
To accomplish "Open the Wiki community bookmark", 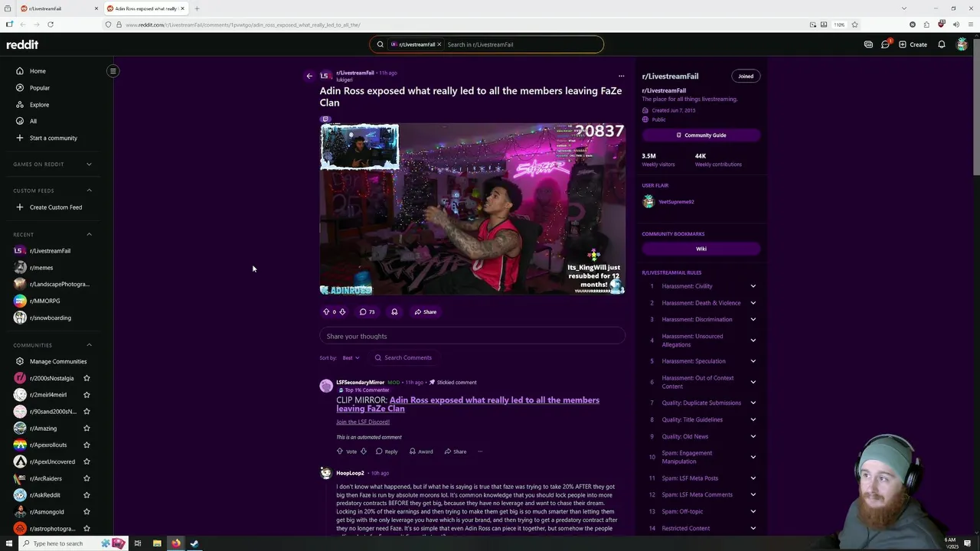I will (701, 249).
